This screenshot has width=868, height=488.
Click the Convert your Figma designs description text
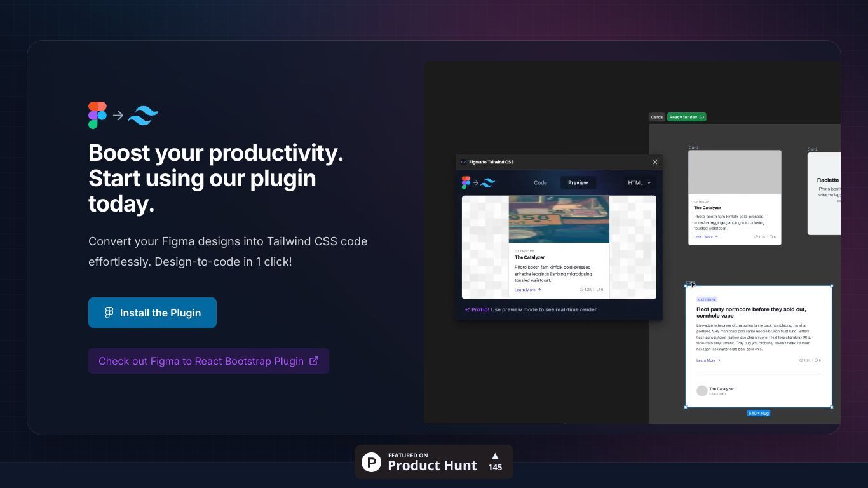227,252
